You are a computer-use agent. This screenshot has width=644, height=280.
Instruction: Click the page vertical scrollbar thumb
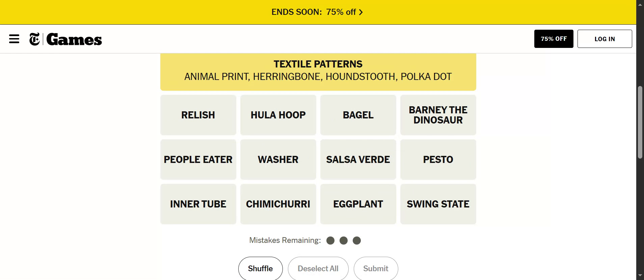click(640, 122)
